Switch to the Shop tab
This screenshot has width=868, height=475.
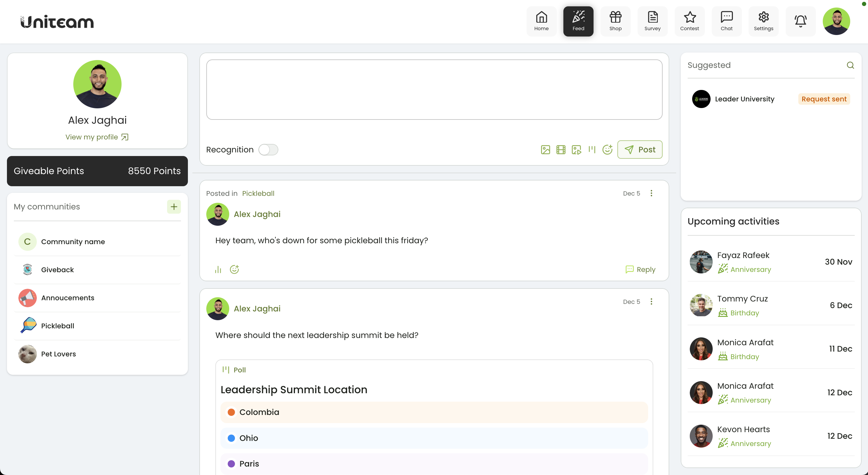[616, 21]
